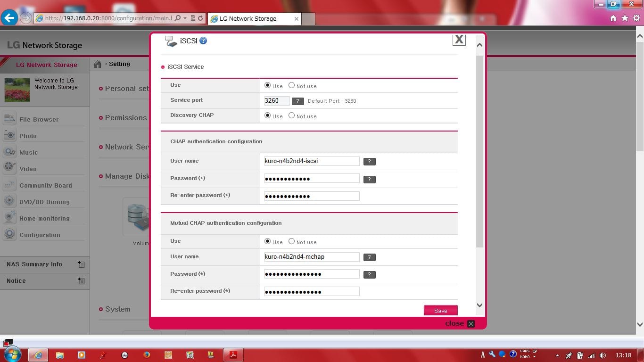Open the Video section icon

(x=9, y=168)
